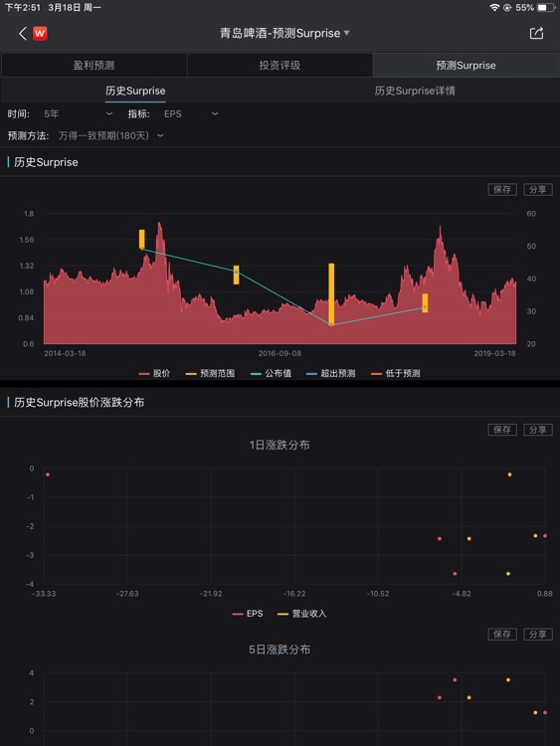560x746 pixels.
Task: Tap the back arrow icon
Action: coord(22,33)
